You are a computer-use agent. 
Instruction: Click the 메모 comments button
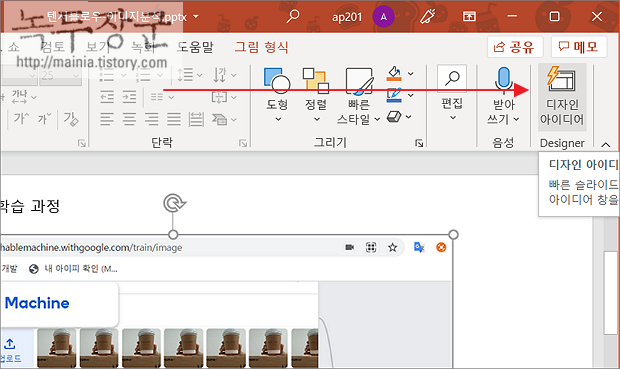579,47
